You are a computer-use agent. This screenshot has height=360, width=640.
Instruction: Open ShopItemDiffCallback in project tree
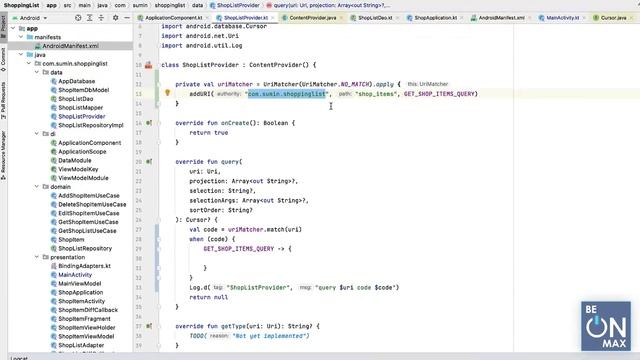click(x=88, y=310)
